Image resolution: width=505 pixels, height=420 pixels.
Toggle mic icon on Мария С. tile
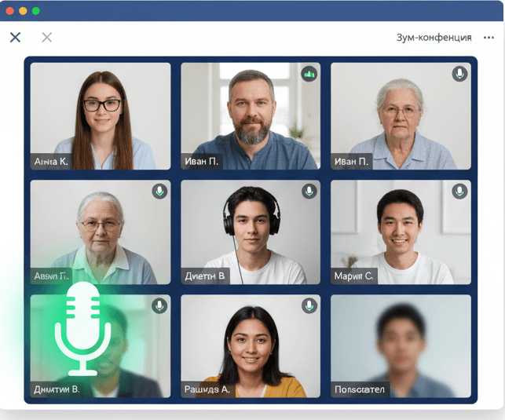[459, 191]
